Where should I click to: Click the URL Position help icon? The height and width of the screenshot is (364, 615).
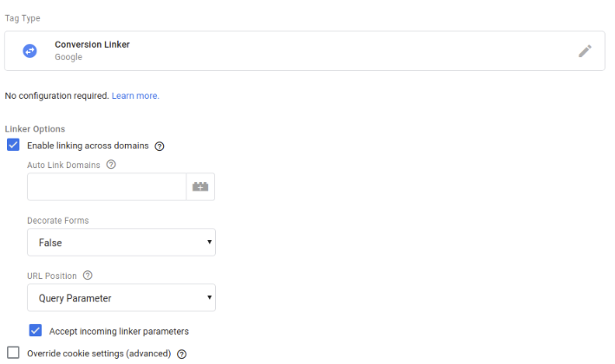point(88,276)
